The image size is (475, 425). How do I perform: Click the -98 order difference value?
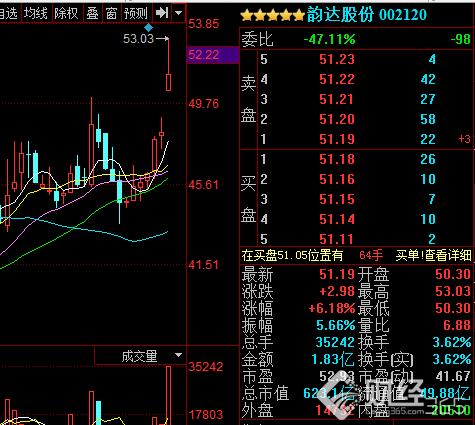coord(460,40)
